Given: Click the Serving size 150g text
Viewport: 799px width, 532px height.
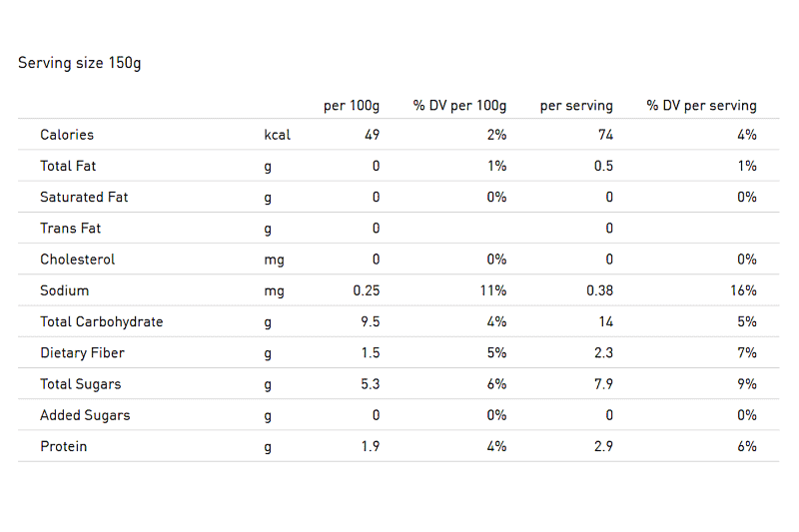Looking at the screenshot, I should click(x=80, y=63).
